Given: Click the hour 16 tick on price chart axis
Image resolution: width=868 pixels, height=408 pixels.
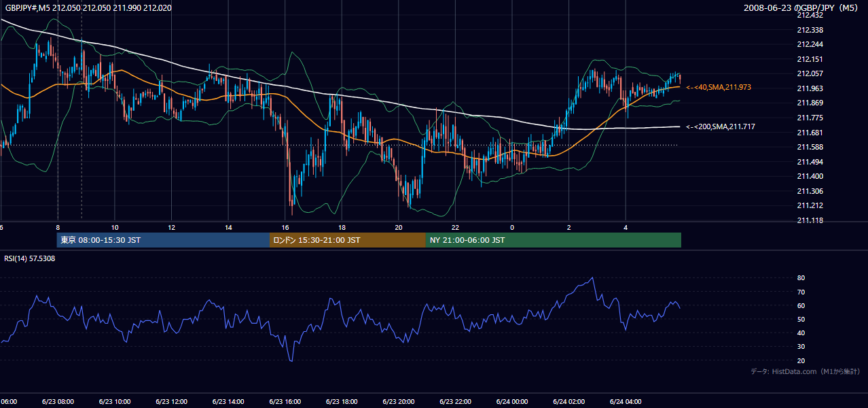Looking at the screenshot, I should point(285,227).
